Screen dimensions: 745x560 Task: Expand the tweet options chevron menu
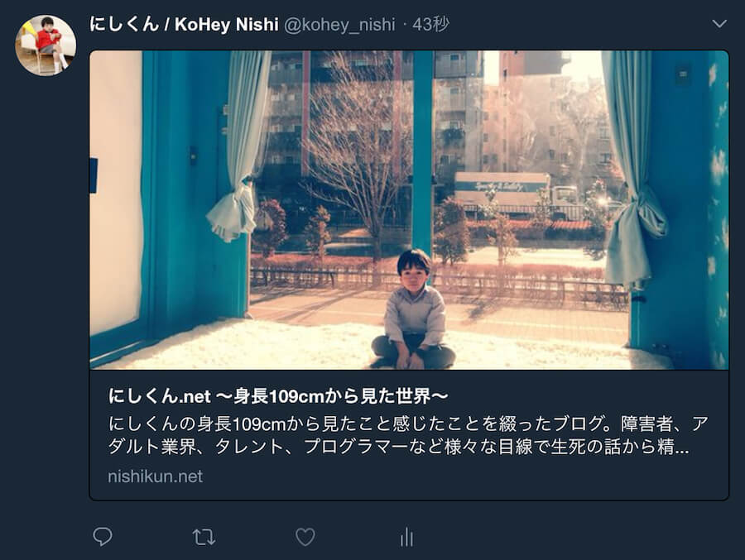point(719,24)
